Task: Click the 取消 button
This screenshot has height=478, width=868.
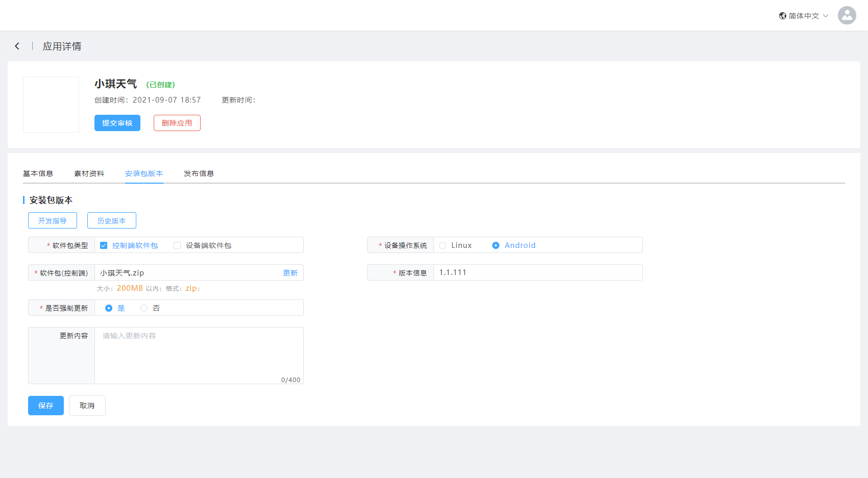Action: click(87, 406)
